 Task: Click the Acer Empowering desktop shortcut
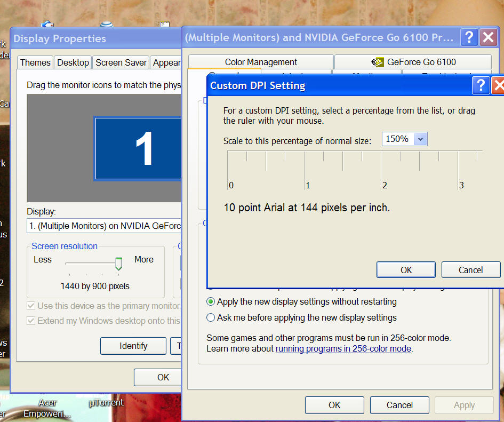(47, 407)
